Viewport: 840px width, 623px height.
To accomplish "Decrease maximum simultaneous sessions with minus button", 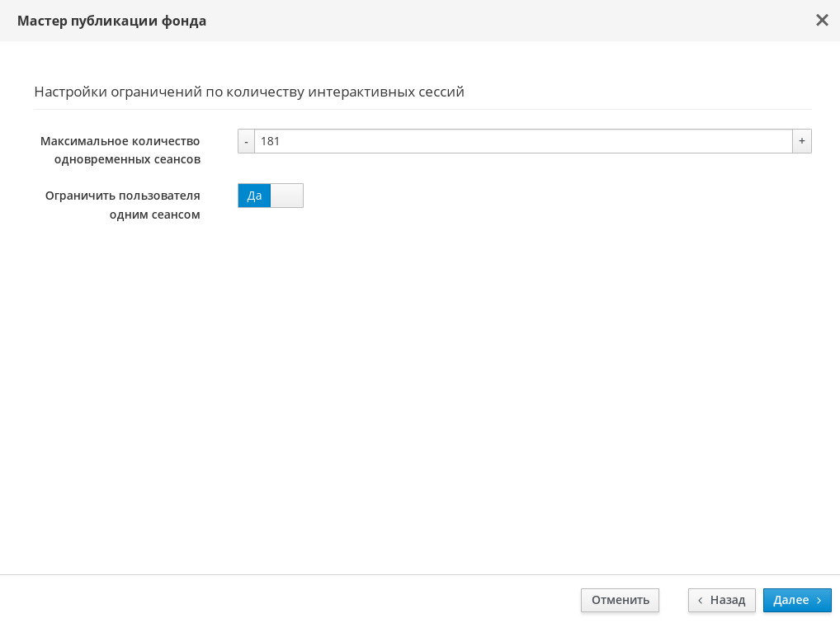I will click(246, 141).
